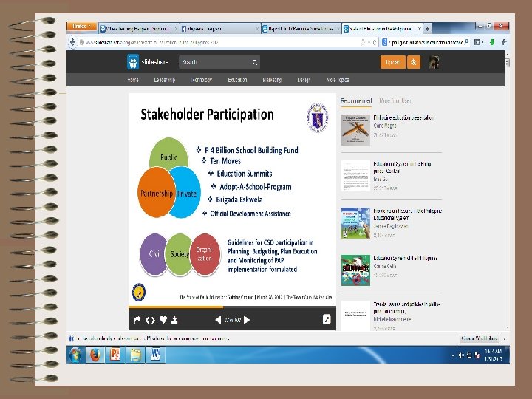Expand More Topics menu
Viewport: 532px width, 399px height.
tap(337, 80)
